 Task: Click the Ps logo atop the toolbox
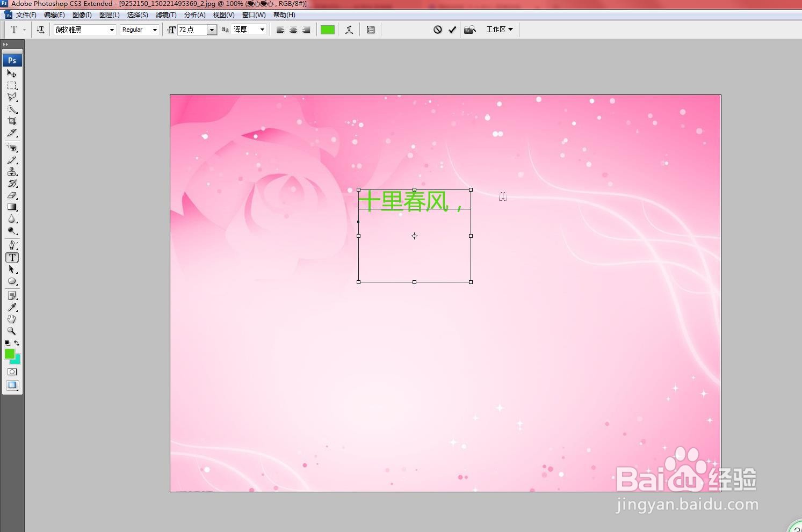12,60
